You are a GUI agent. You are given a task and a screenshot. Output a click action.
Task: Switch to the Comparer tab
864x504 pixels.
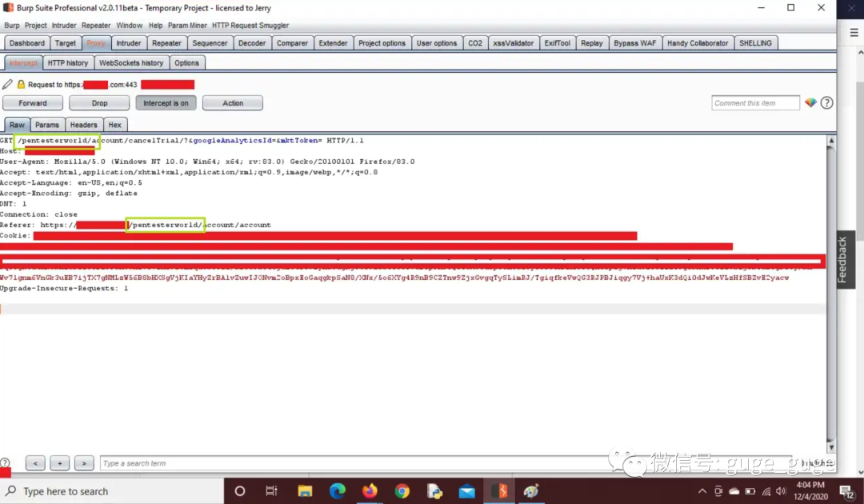coord(292,43)
